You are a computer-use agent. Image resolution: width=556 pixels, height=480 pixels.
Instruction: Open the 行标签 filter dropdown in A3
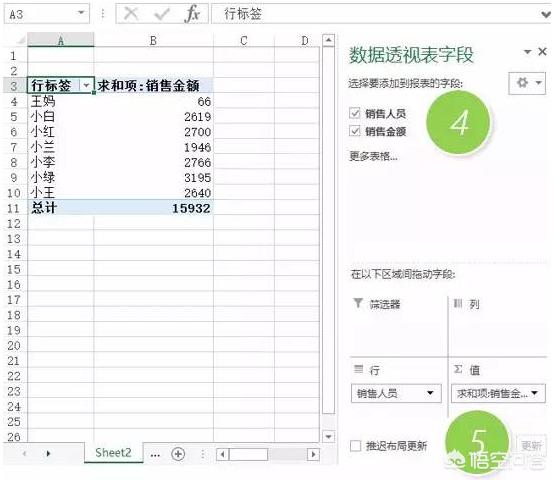[x=86, y=85]
